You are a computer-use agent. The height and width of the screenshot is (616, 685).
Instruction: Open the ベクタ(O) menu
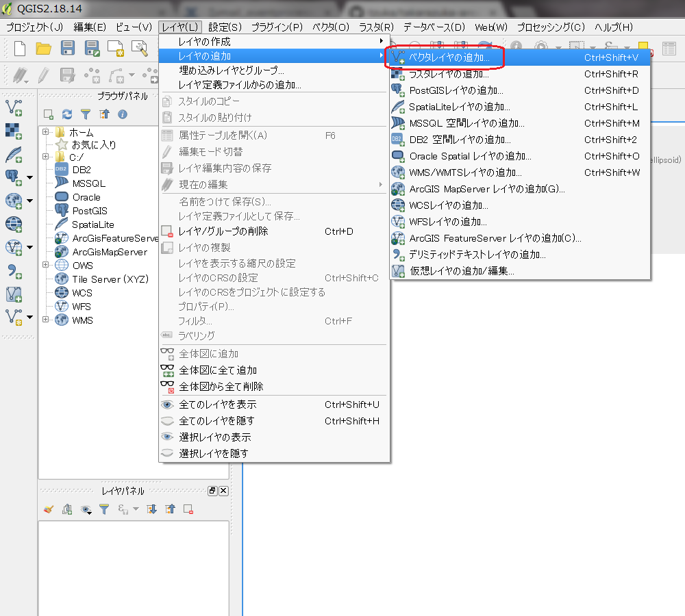tap(331, 27)
